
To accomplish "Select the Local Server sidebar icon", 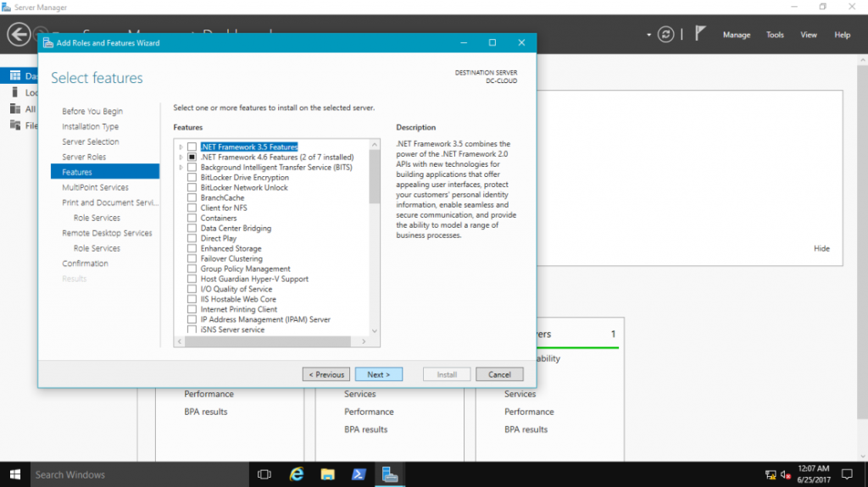I will point(15,92).
